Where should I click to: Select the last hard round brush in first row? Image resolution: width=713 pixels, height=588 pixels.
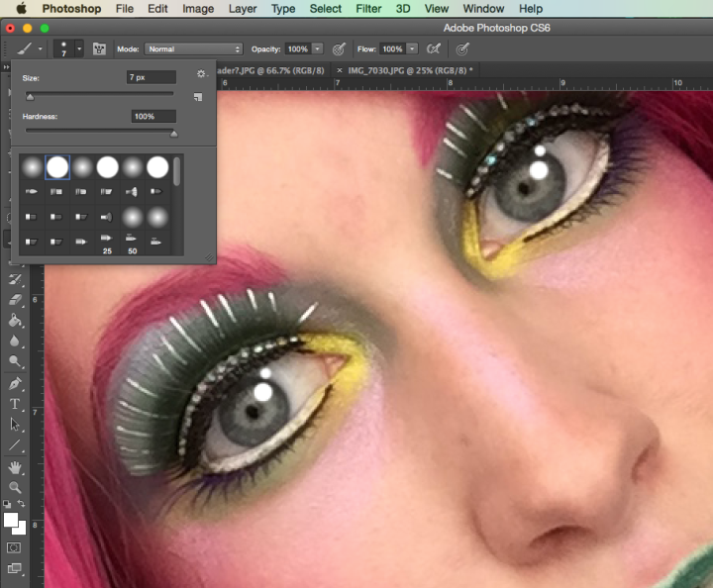(x=157, y=166)
